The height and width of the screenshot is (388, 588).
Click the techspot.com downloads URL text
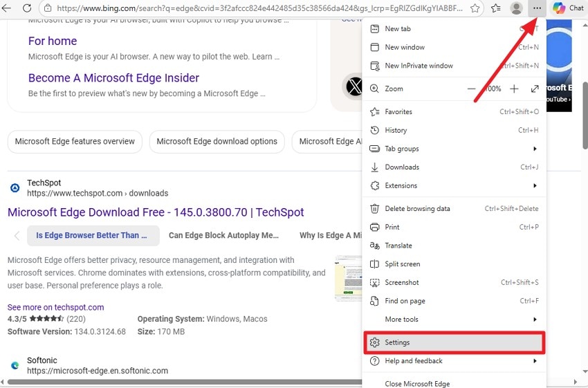(98, 194)
